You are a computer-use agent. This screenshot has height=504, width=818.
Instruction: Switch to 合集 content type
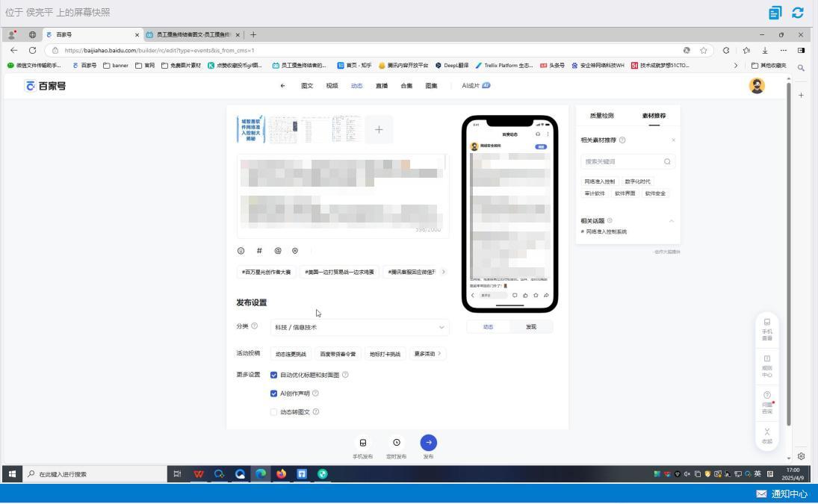(406, 85)
